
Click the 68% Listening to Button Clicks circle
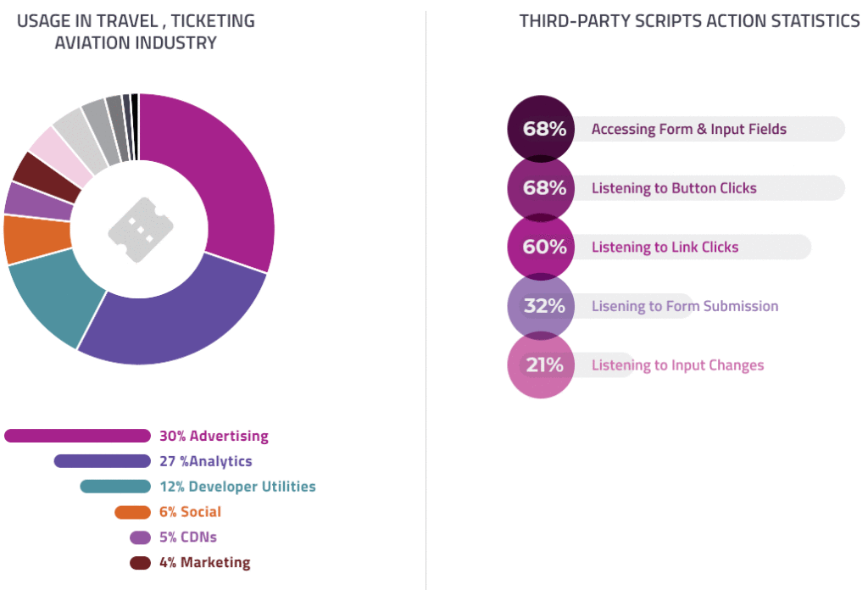[x=541, y=188]
